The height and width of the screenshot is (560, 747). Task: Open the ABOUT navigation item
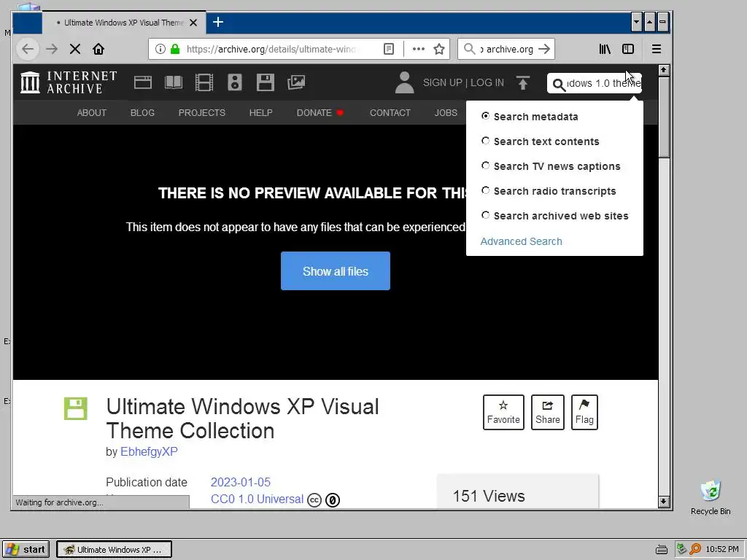tap(91, 113)
